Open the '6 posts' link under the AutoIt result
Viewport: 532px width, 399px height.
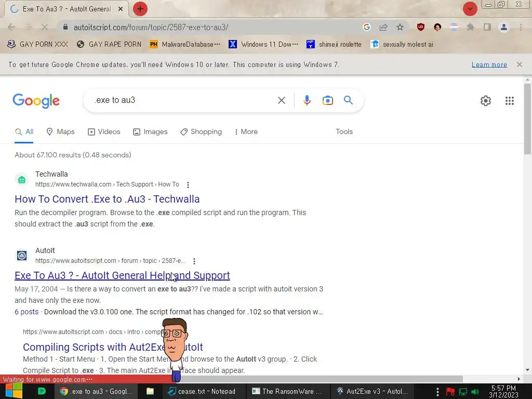pyautogui.click(x=26, y=312)
